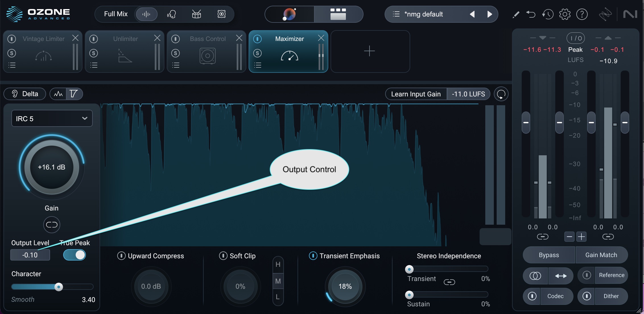Screen dimensions: 644x314
Task: Switch to the module chain view tab
Action: coord(338,14)
